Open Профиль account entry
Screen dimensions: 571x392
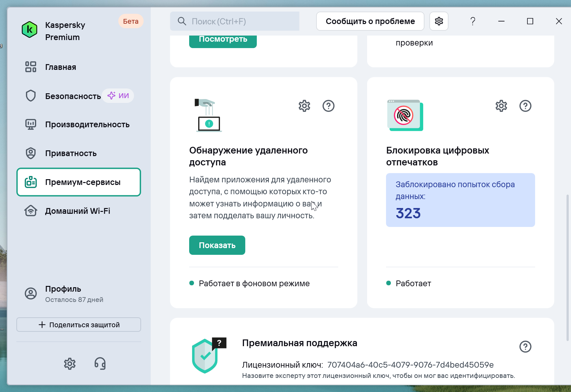coord(79,294)
